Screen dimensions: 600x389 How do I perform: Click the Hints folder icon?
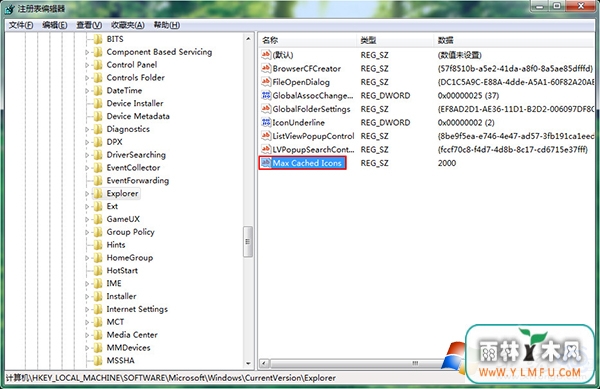[98, 245]
